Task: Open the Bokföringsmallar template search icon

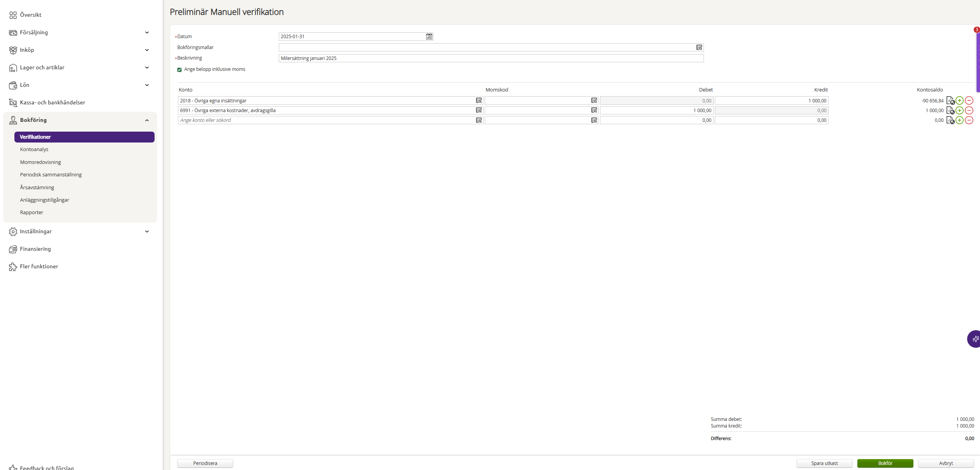Action: [x=699, y=48]
